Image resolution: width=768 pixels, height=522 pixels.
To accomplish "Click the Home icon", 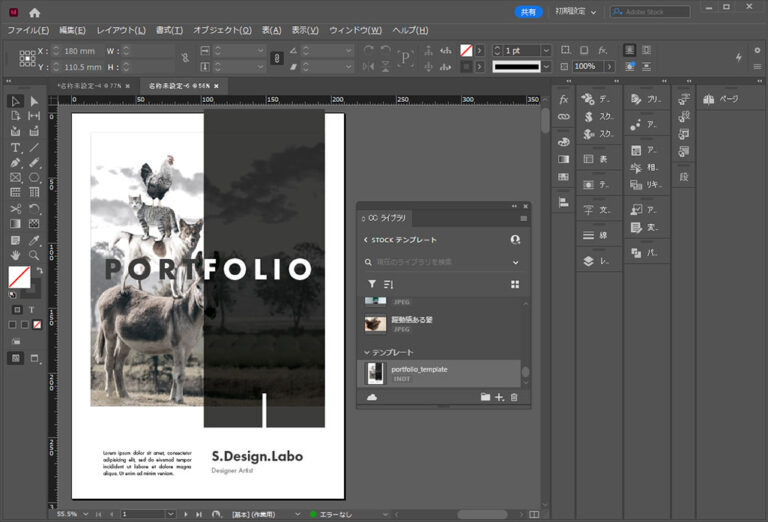I will (x=34, y=13).
